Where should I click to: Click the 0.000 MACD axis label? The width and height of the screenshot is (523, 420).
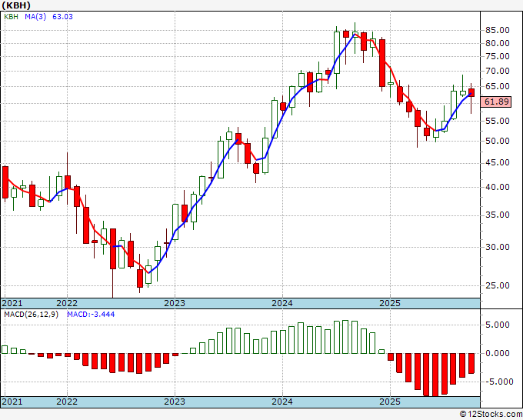(x=497, y=353)
